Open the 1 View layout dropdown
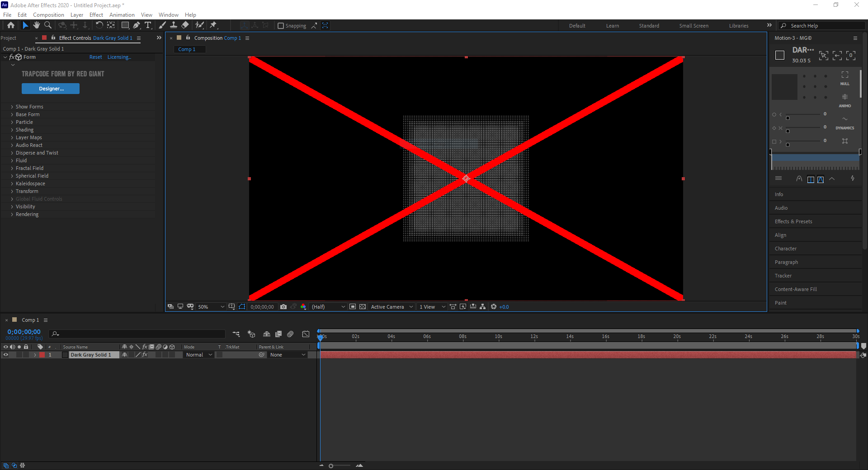 432,307
